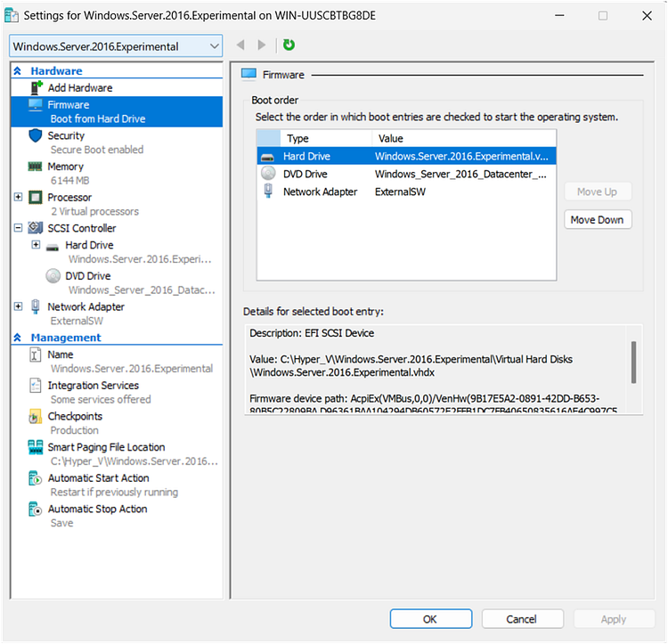Click the network adapter icon in the boot order list

268,191
